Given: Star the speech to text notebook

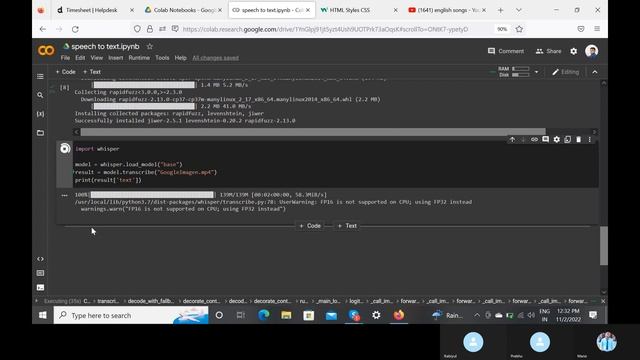Looking at the screenshot, I should [x=150, y=47].
